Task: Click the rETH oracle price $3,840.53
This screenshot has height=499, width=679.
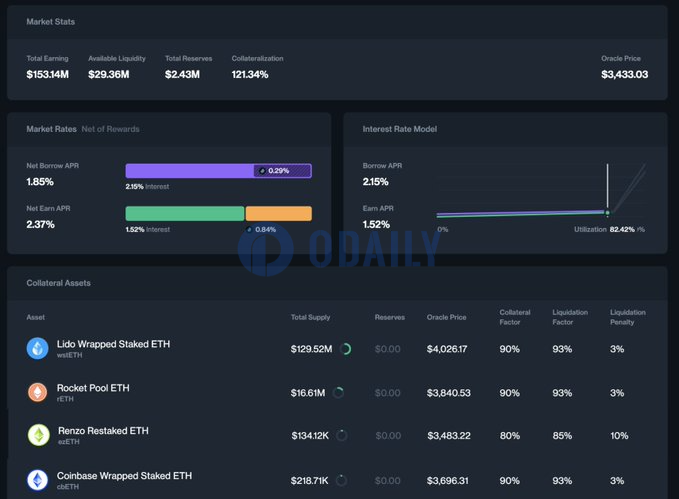Action: point(449,393)
